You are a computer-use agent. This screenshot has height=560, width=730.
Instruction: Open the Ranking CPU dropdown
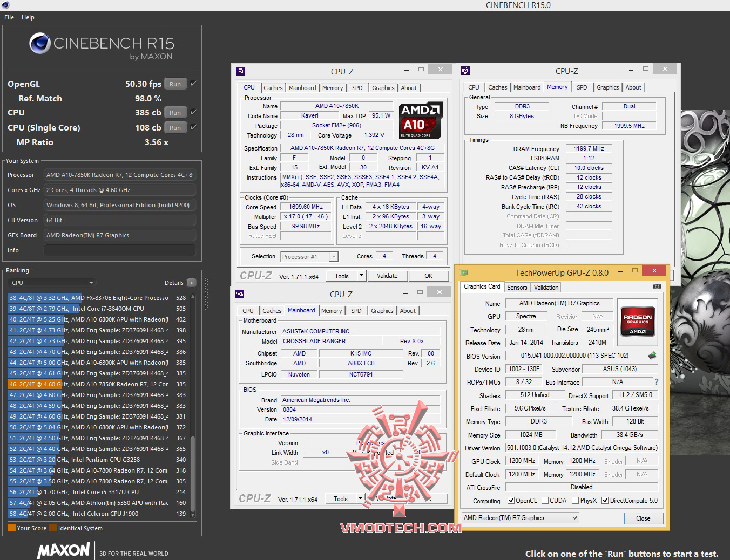tap(52, 283)
